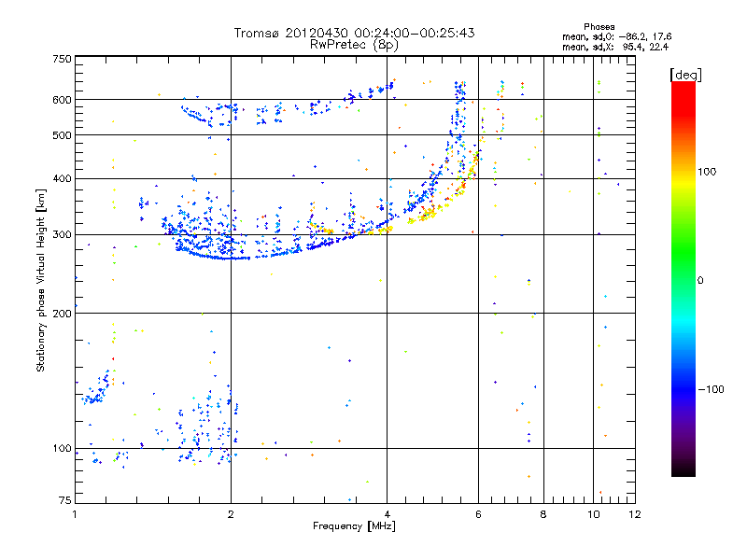The image size is (747, 560).
Task: Click the y-axis label '300'
Action: tap(62, 234)
